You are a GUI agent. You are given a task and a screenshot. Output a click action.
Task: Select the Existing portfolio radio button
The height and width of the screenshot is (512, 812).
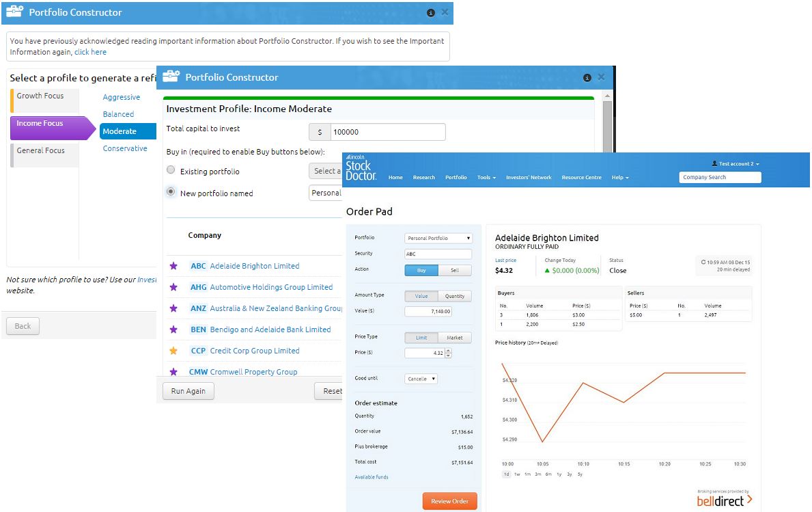tap(170, 170)
